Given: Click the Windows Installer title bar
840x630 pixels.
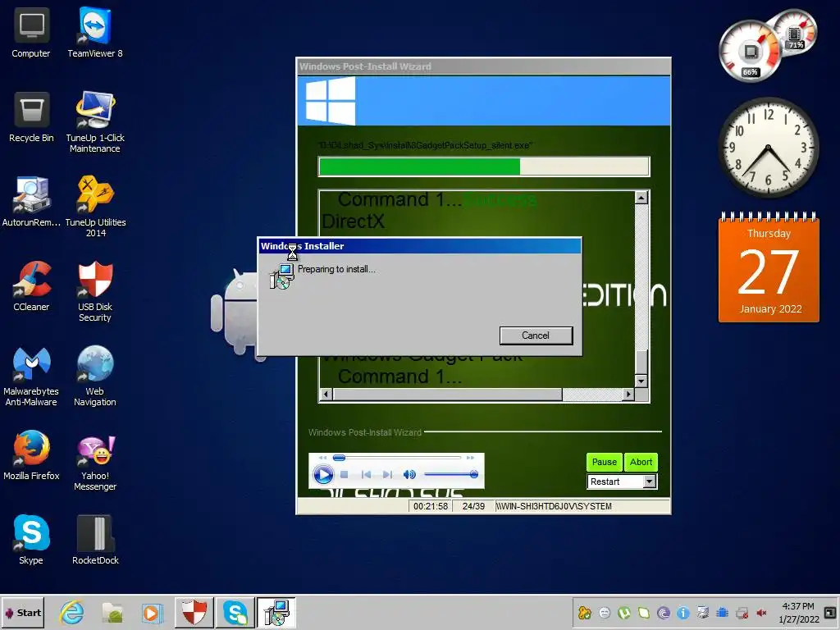Looking at the screenshot, I should click(x=419, y=246).
